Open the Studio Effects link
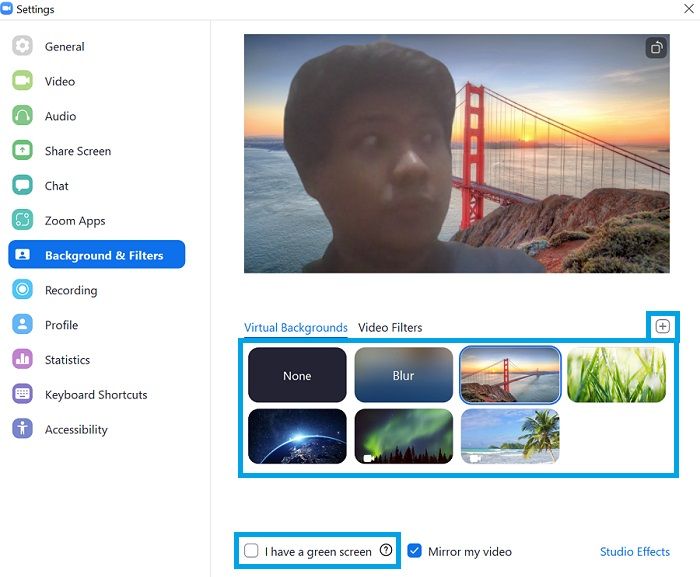The height and width of the screenshot is (577, 700). pos(634,552)
